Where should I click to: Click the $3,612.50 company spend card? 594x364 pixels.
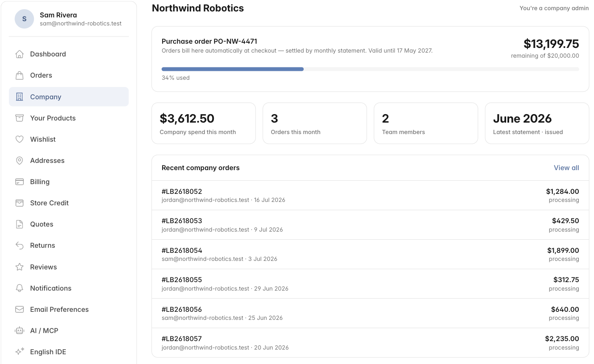coord(204,123)
